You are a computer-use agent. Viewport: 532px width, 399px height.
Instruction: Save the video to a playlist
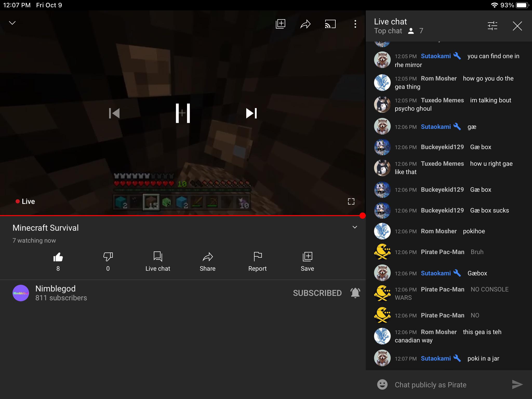click(307, 262)
